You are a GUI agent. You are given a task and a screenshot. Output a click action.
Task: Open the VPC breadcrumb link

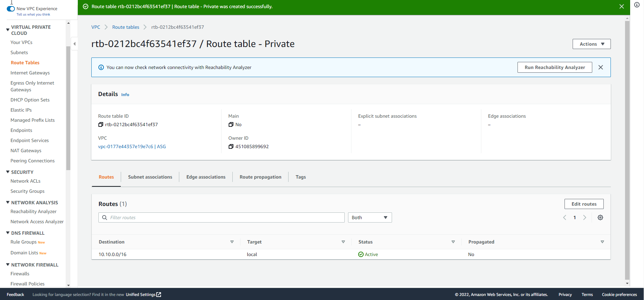point(96,27)
